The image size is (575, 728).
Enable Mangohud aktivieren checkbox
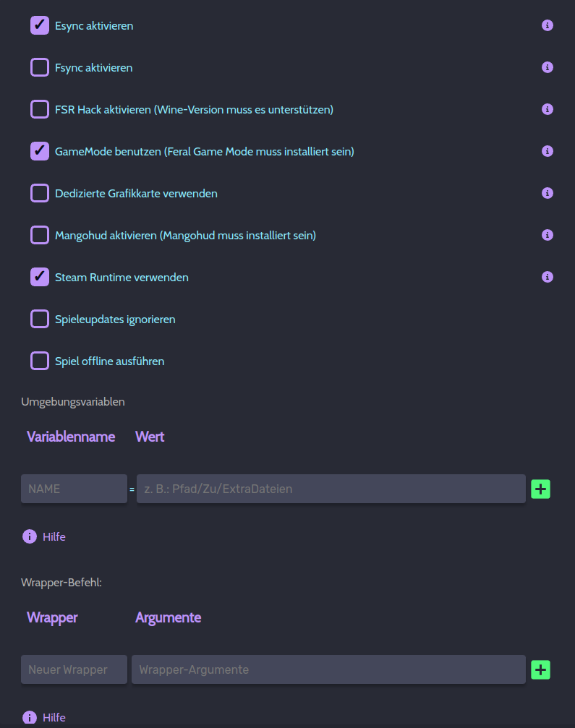(x=40, y=236)
